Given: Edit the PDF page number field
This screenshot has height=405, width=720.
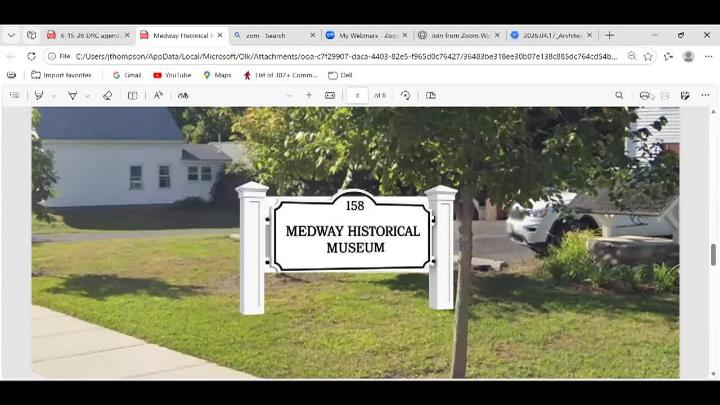Looking at the screenshot, I should [x=357, y=96].
